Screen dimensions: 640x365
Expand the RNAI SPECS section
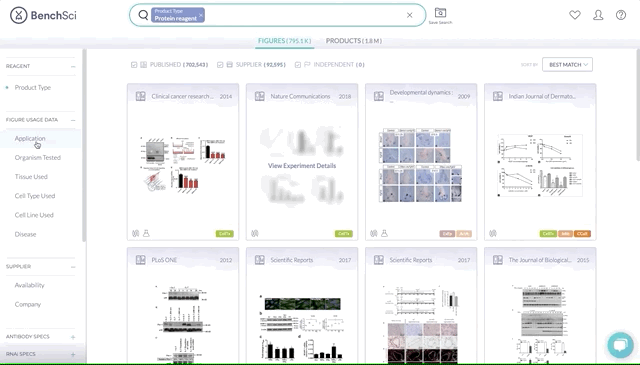point(73,354)
